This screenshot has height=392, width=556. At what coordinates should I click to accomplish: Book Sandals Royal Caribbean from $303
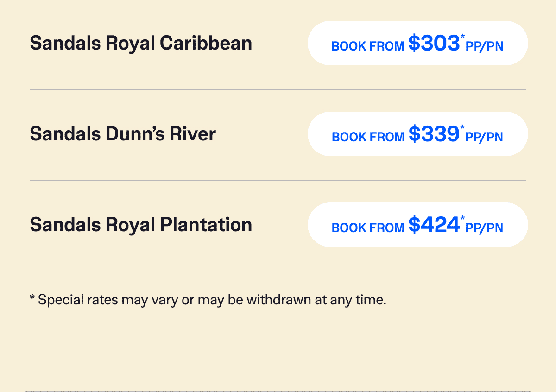(417, 43)
